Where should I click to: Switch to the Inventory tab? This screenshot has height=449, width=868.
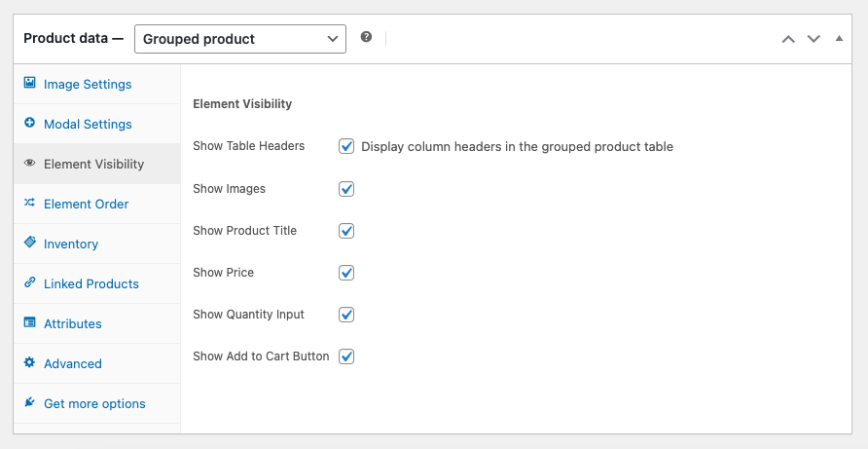71,243
